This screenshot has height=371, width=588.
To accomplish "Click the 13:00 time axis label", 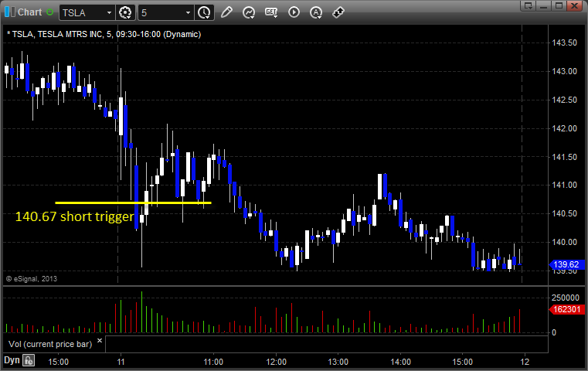I will [x=338, y=362].
